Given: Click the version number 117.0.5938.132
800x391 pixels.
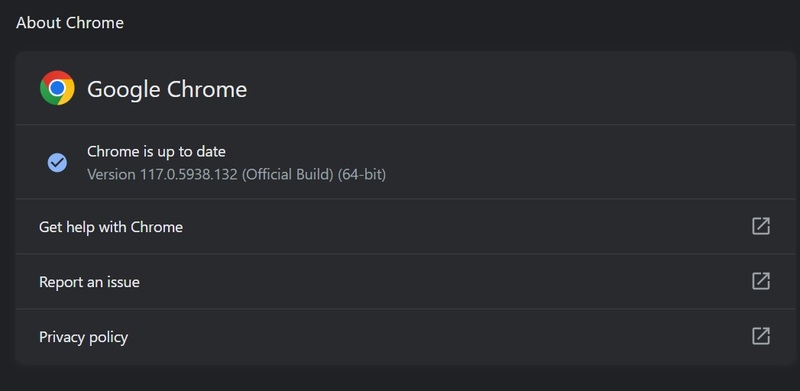Looking at the screenshot, I should 189,175.
